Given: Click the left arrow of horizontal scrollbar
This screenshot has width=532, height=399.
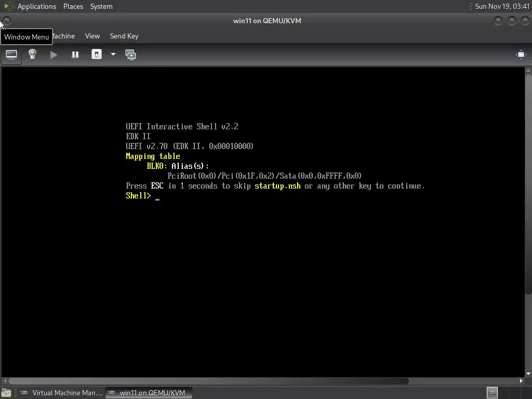Looking at the screenshot, I should pyautogui.click(x=5, y=381).
